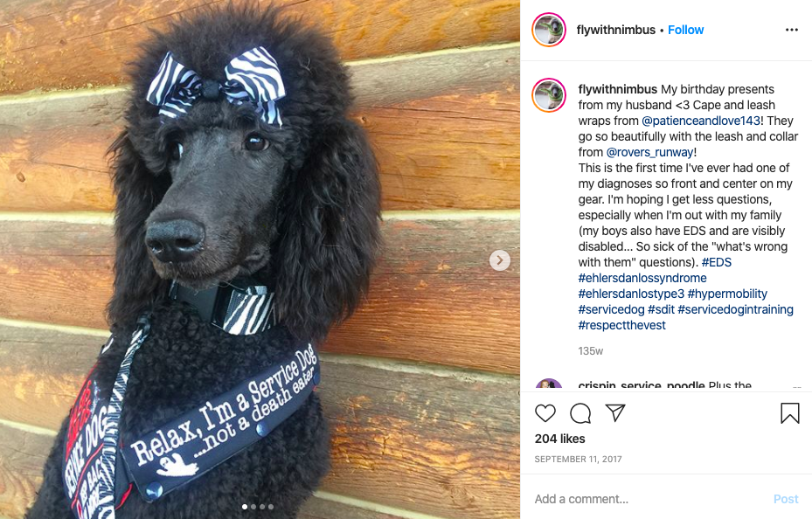Open the @patienceandlove143 mention

pos(701,121)
